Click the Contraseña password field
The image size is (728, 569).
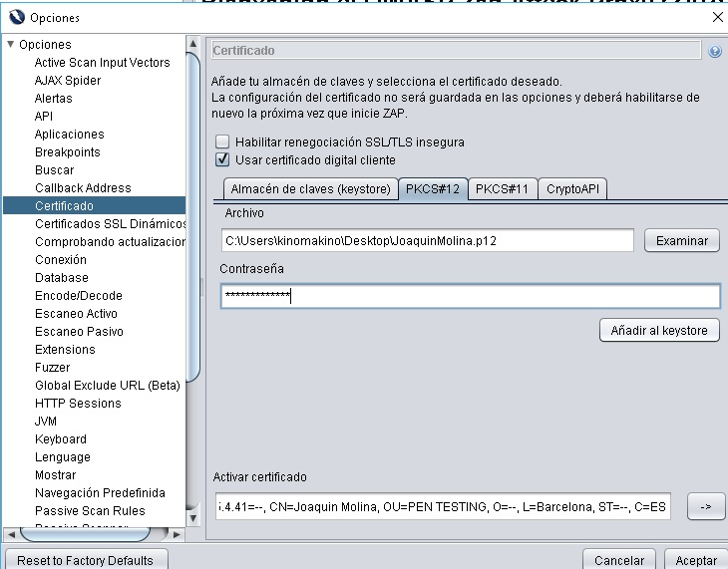click(x=469, y=296)
